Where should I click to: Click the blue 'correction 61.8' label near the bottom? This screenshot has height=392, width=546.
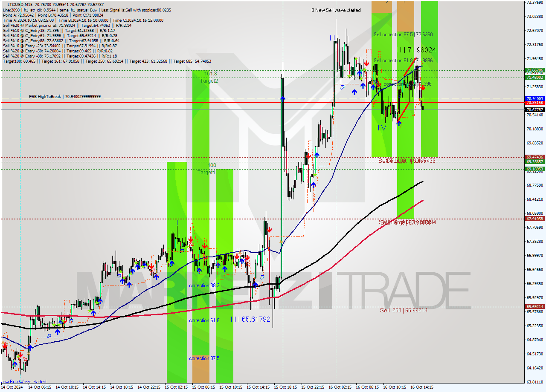[204, 320]
